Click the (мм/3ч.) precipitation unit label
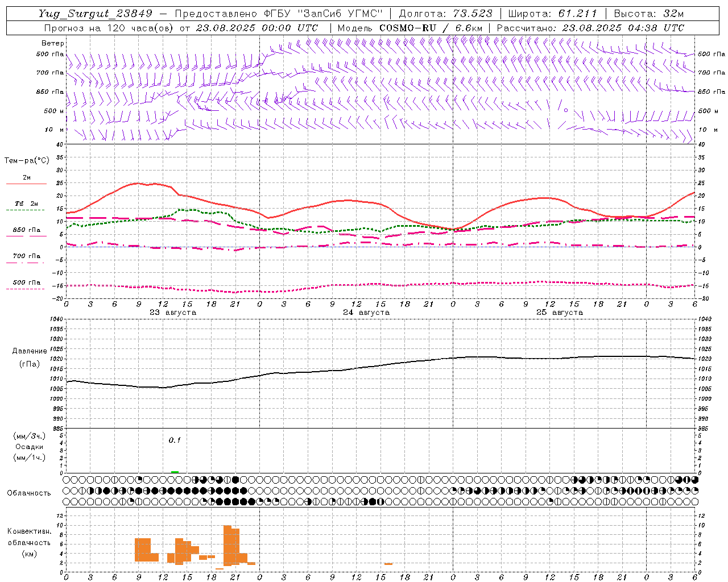Image resolution: width=728 pixels, height=582 pixels. (30, 436)
